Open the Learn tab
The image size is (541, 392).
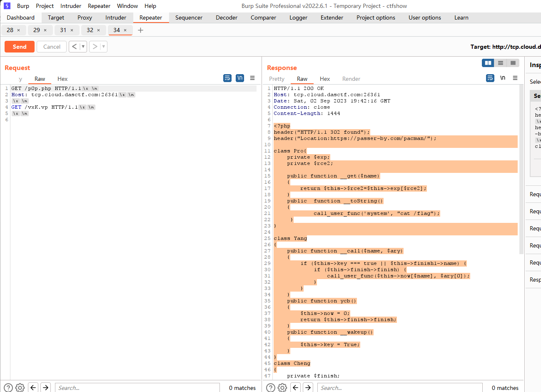461,17
